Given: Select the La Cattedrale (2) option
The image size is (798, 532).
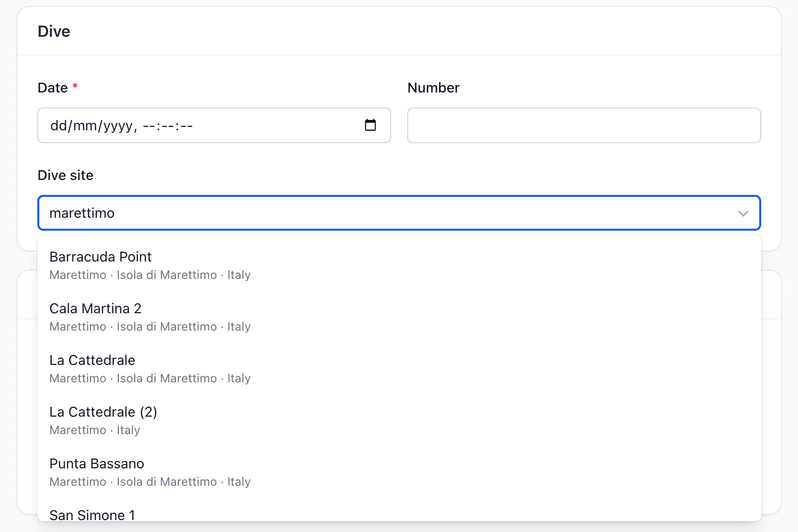Looking at the screenshot, I should (x=399, y=421).
